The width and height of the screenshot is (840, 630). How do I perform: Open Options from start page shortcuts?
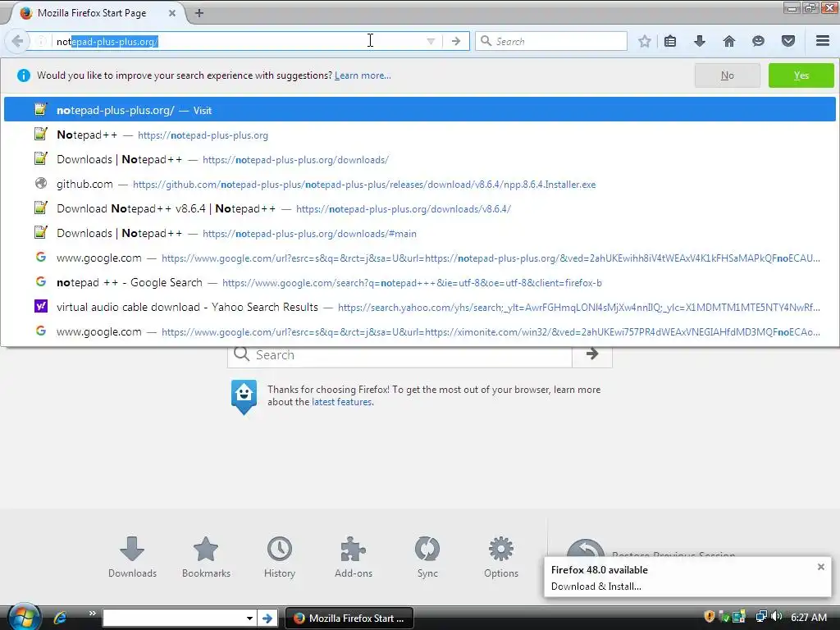click(x=501, y=557)
